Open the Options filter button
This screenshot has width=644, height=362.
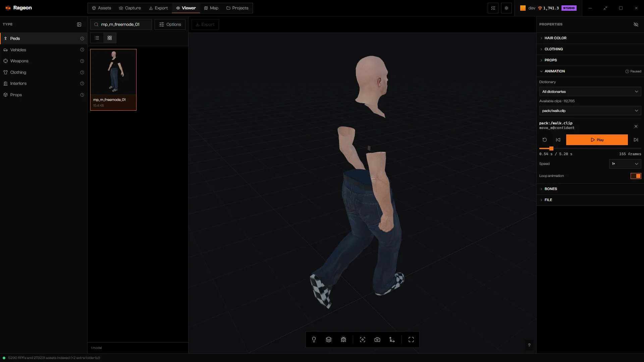point(170,24)
